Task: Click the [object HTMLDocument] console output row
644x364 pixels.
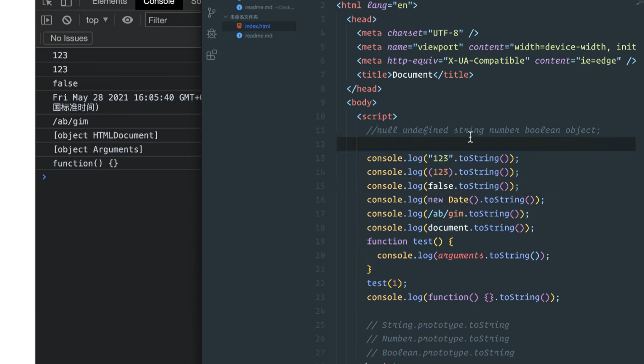Action: coord(118,135)
